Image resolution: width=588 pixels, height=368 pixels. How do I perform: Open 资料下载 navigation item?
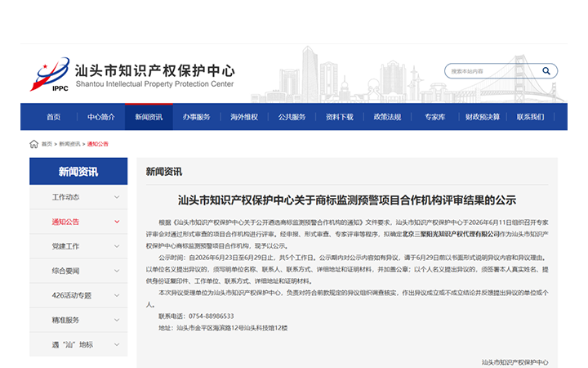coord(340,117)
